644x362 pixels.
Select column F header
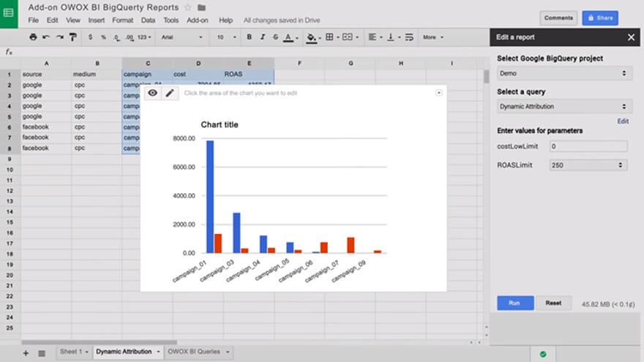tap(299, 63)
